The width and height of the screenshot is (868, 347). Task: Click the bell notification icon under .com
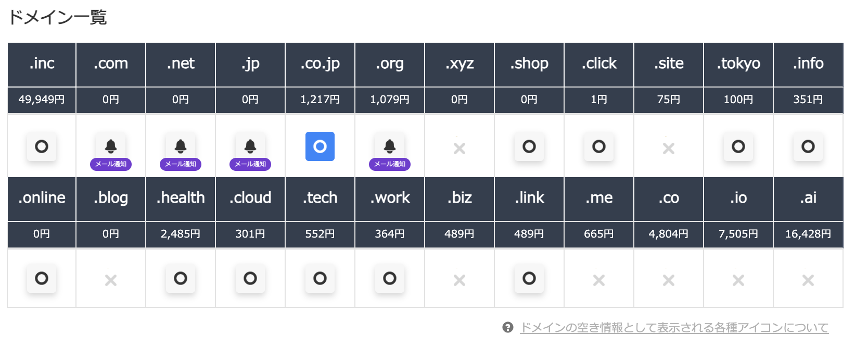pyautogui.click(x=111, y=146)
